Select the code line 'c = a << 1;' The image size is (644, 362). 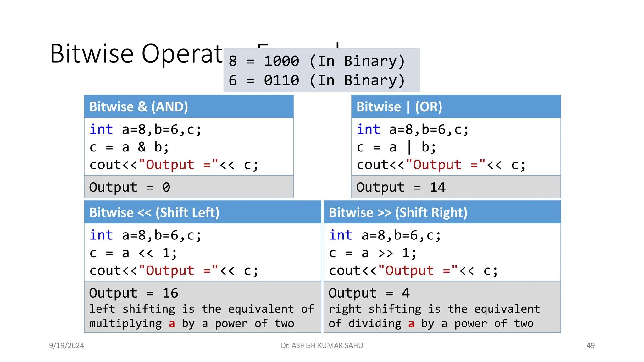[x=133, y=253]
